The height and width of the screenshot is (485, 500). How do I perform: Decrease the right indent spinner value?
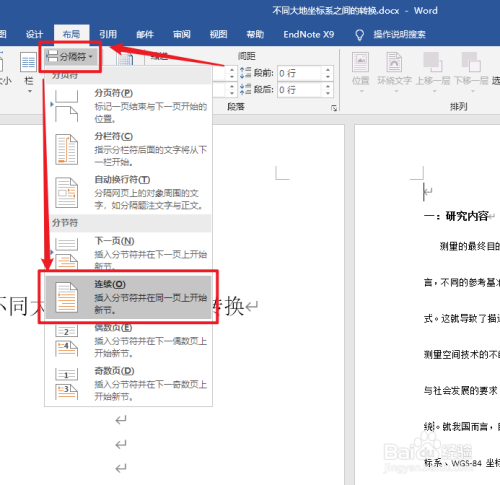(232, 93)
